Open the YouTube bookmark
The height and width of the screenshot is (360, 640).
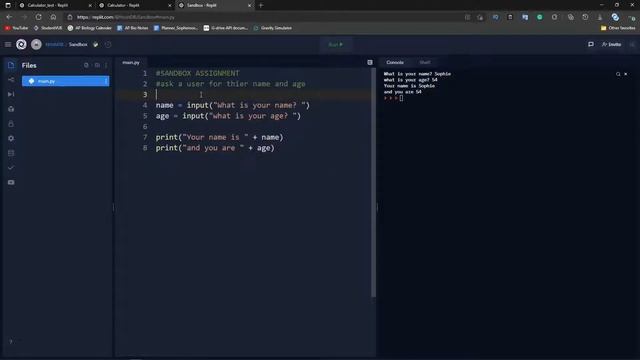coord(16,28)
